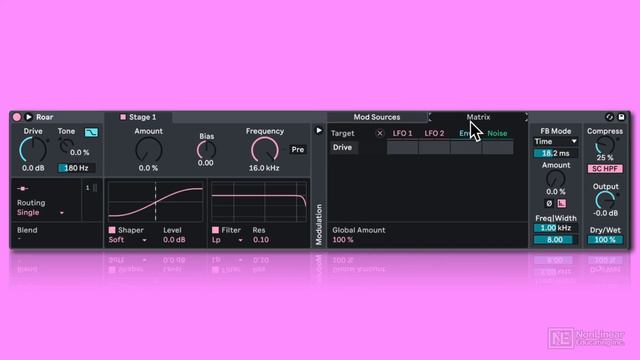Adjust the Drive knob
640x360 pixels.
tap(33, 150)
